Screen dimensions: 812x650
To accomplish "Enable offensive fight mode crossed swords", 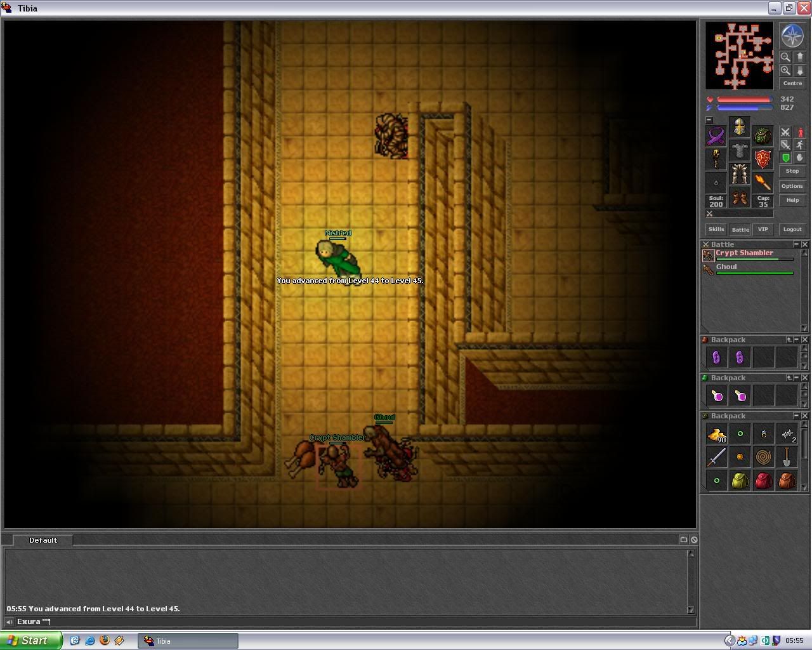I will click(x=785, y=132).
